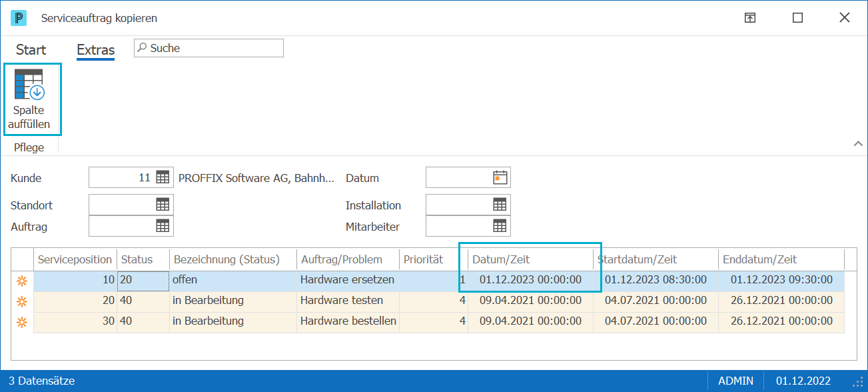Sort by Enddatum/Zeit column header
868x392 pixels.
[x=781, y=259]
